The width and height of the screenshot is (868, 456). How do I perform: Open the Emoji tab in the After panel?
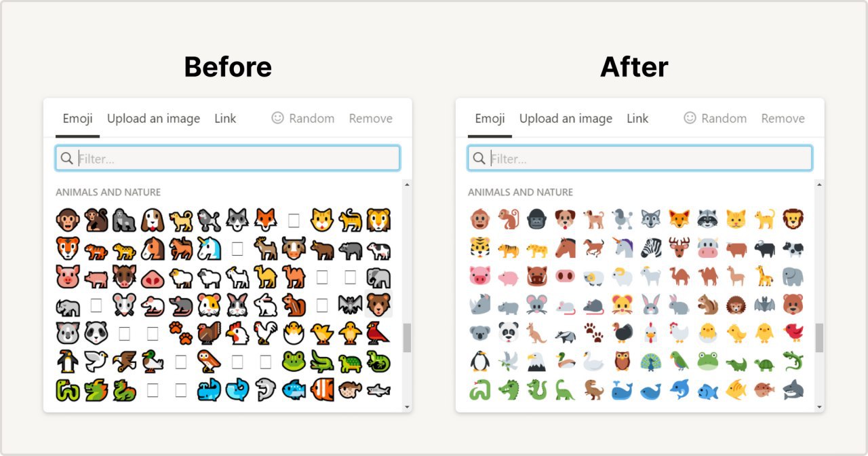pos(490,118)
